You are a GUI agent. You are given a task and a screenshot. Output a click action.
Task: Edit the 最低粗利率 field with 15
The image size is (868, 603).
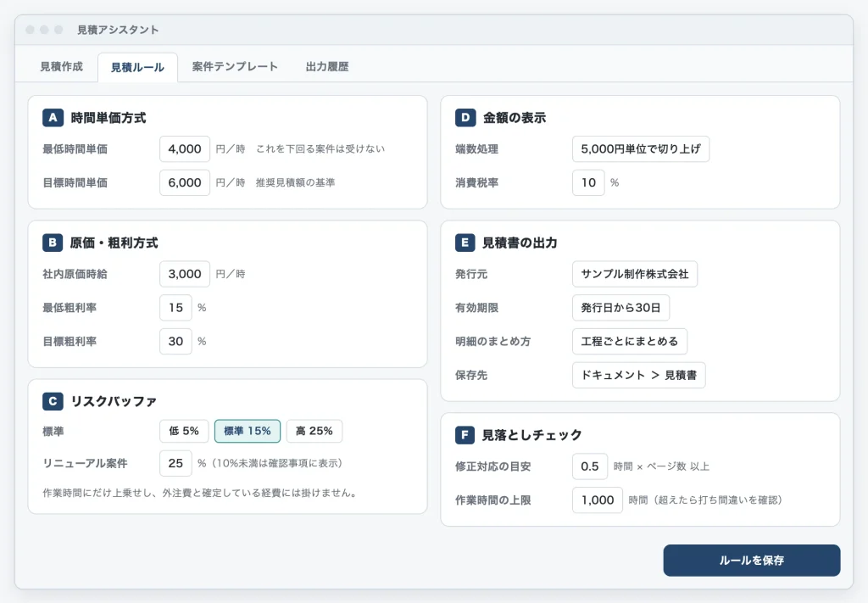pyautogui.click(x=176, y=308)
